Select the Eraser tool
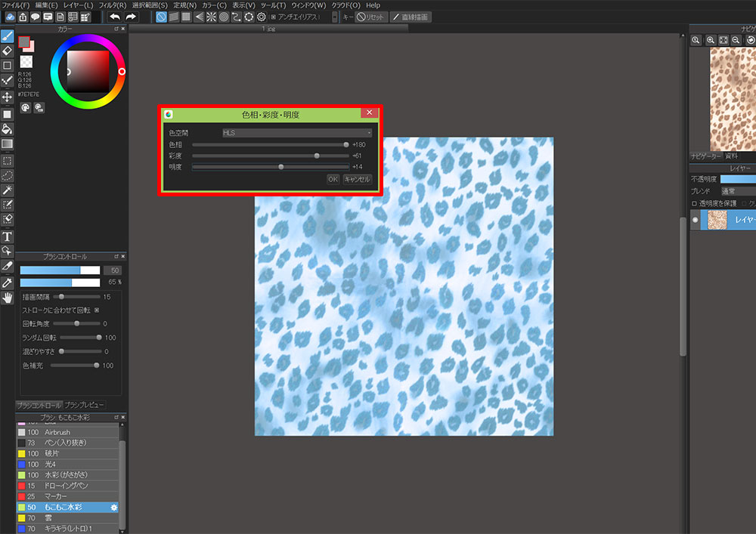 (7, 51)
